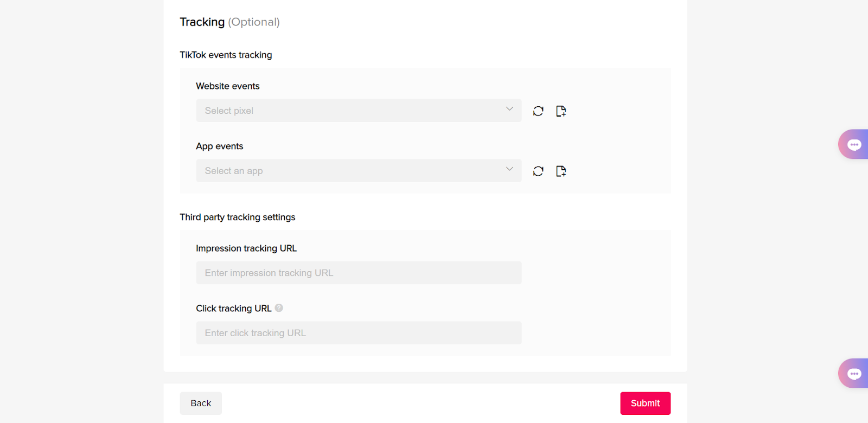The width and height of the screenshot is (868, 423).
Task: Click the Back button
Action: 200,403
